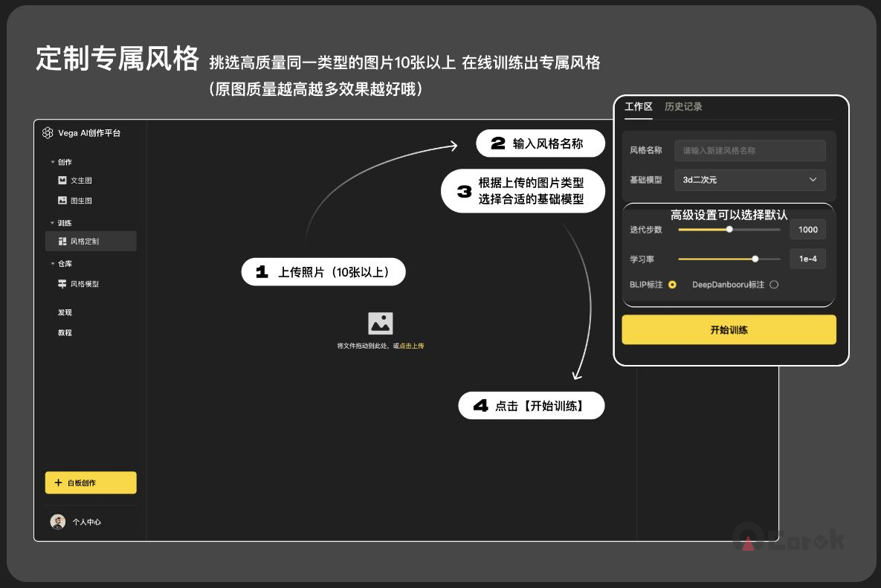Click the image upload placeholder icon
Image resolution: width=881 pixels, height=588 pixels.
pyautogui.click(x=380, y=323)
